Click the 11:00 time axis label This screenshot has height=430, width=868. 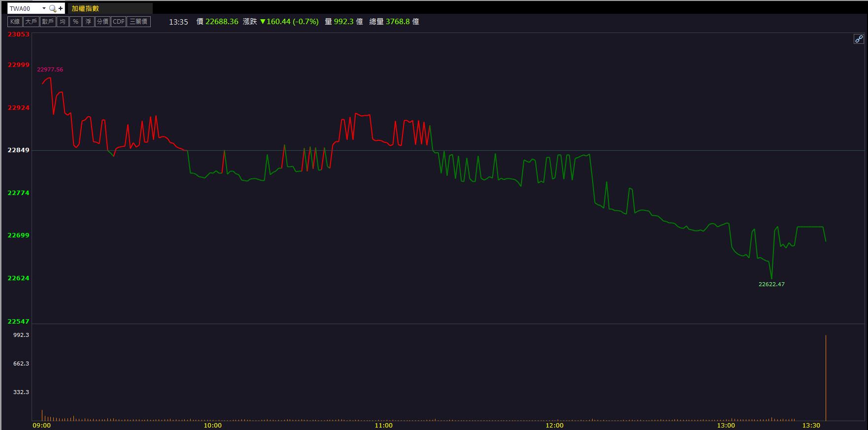tap(384, 425)
